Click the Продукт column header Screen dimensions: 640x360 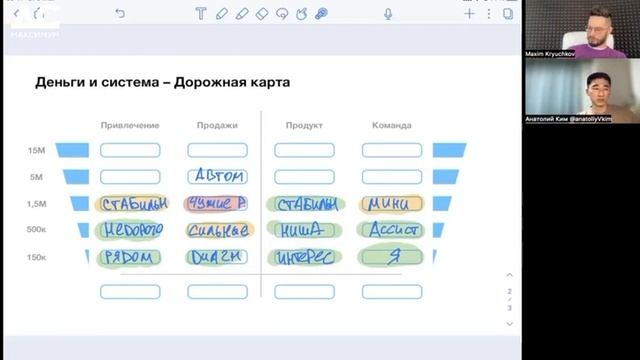(x=304, y=125)
